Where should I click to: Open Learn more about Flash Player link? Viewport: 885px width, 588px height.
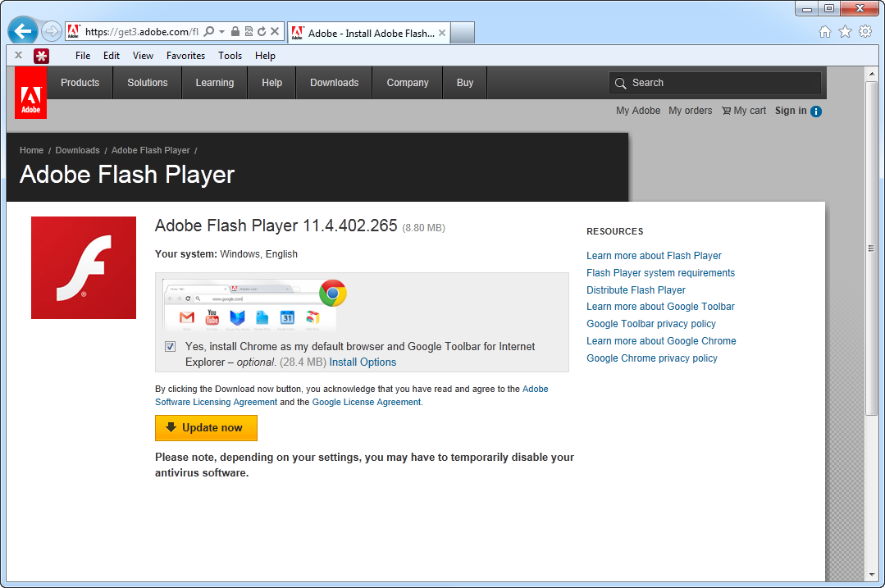[654, 256]
